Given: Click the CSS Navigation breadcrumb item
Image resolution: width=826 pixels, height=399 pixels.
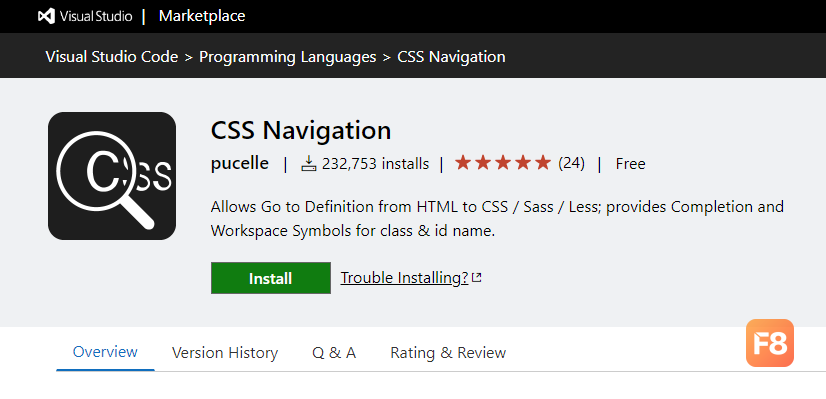Looking at the screenshot, I should [451, 56].
